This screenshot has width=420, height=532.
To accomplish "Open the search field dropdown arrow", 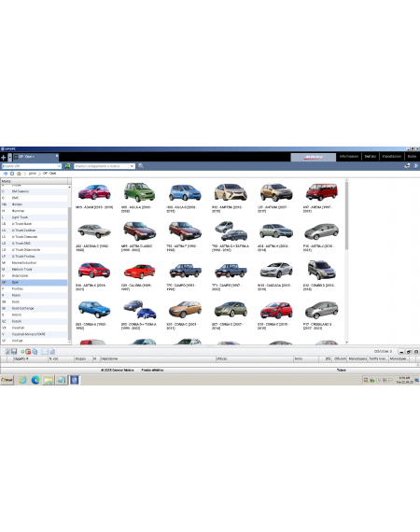I will 132,166.
